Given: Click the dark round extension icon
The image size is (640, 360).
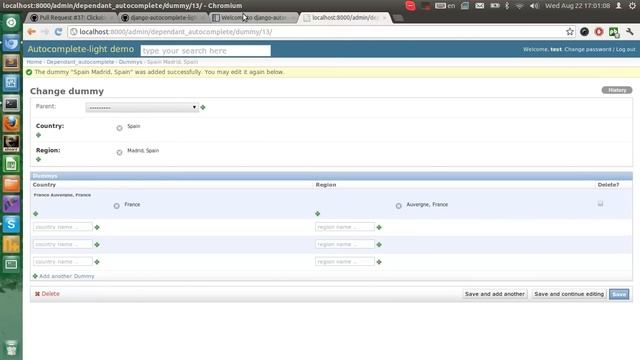Looking at the screenshot, I should pos(584,32).
